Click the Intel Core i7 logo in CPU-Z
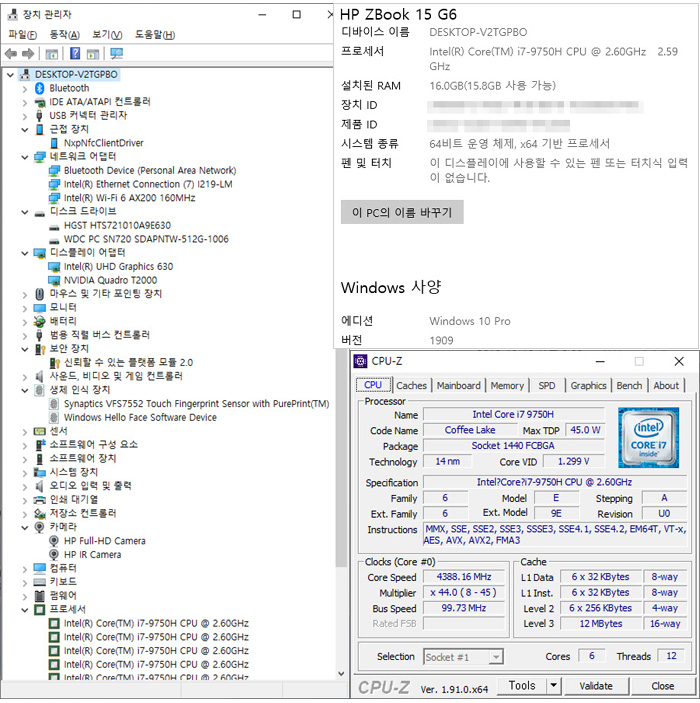The image size is (700, 703). pos(648,438)
